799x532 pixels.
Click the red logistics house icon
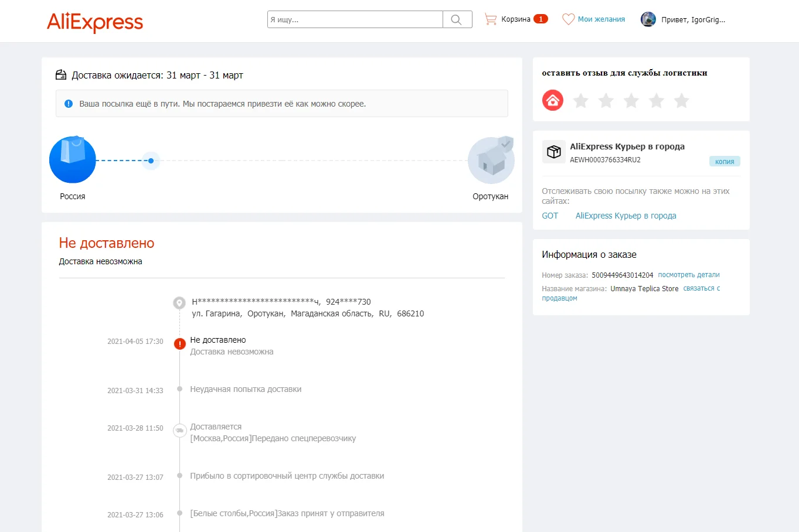coord(553,101)
